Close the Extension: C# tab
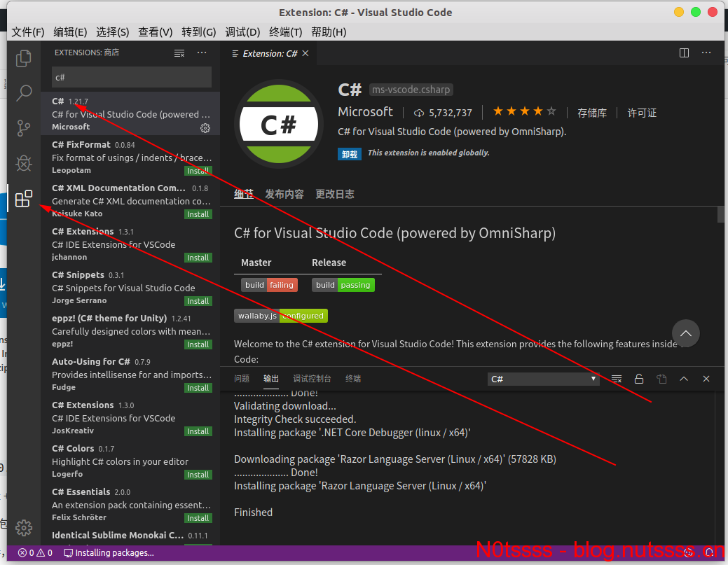This screenshot has width=728, height=565. tap(305, 53)
